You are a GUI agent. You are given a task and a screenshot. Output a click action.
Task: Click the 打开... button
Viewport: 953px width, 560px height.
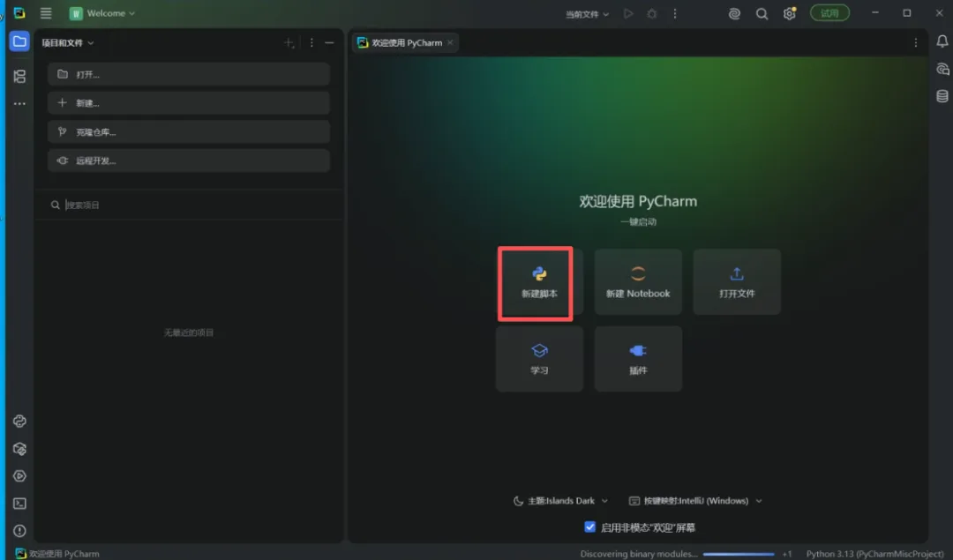tap(189, 74)
